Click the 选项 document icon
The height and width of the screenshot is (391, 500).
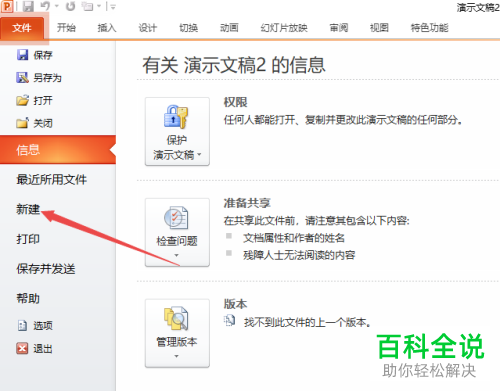pos(22,325)
